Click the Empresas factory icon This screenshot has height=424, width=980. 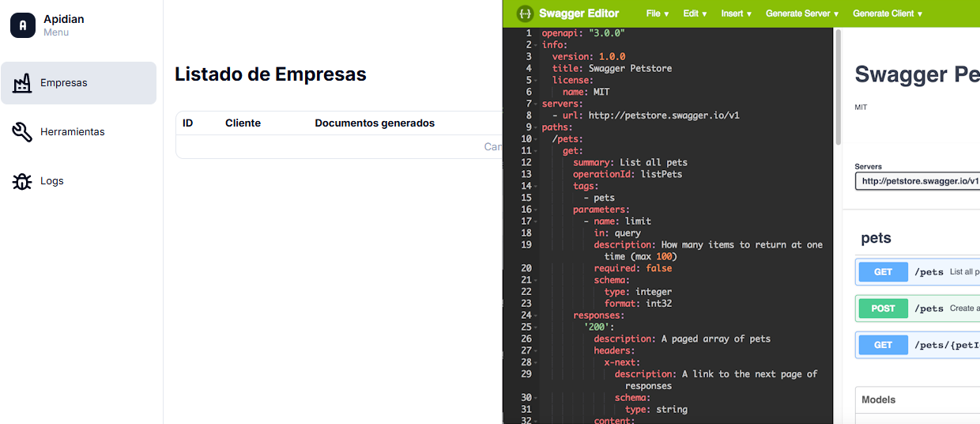click(x=22, y=83)
